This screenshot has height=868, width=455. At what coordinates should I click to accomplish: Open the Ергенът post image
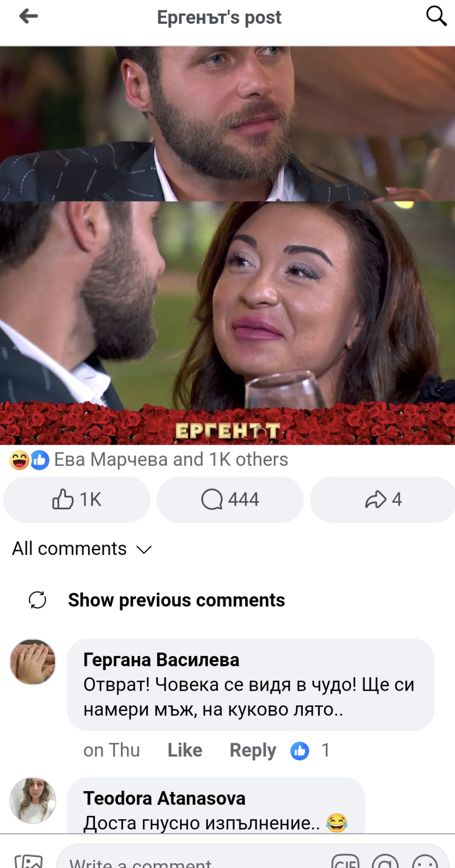tap(227, 245)
